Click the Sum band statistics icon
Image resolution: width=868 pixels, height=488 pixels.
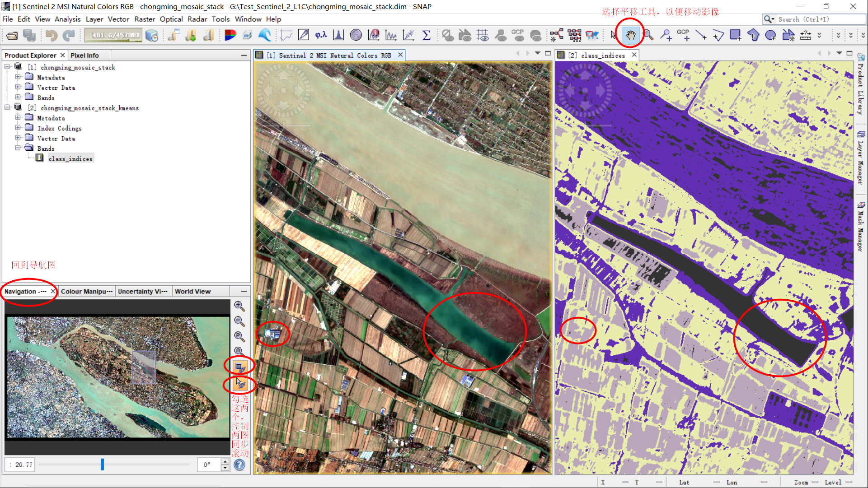click(x=426, y=35)
